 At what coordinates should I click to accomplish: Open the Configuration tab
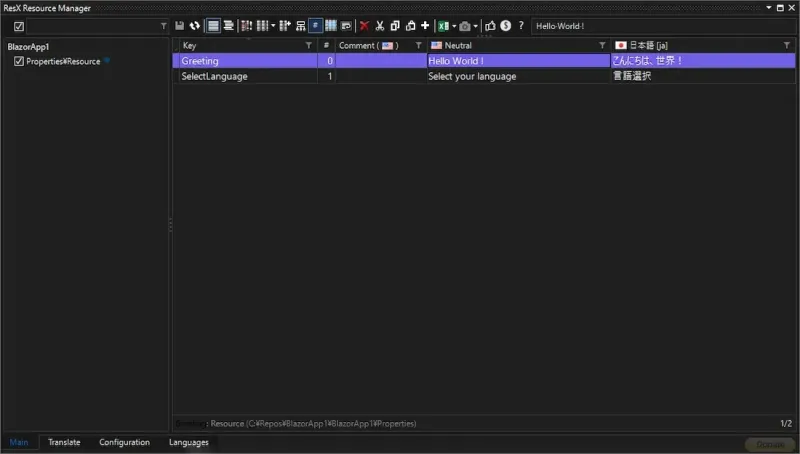point(124,442)
